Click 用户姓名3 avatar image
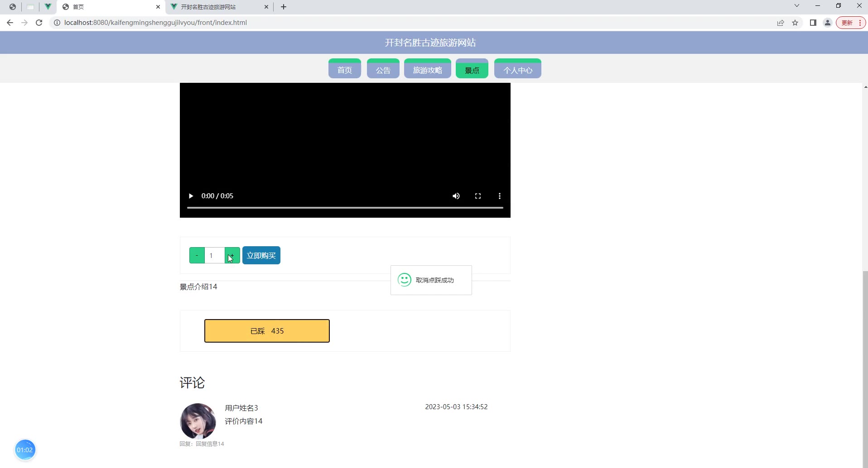 tap(198, 421)
